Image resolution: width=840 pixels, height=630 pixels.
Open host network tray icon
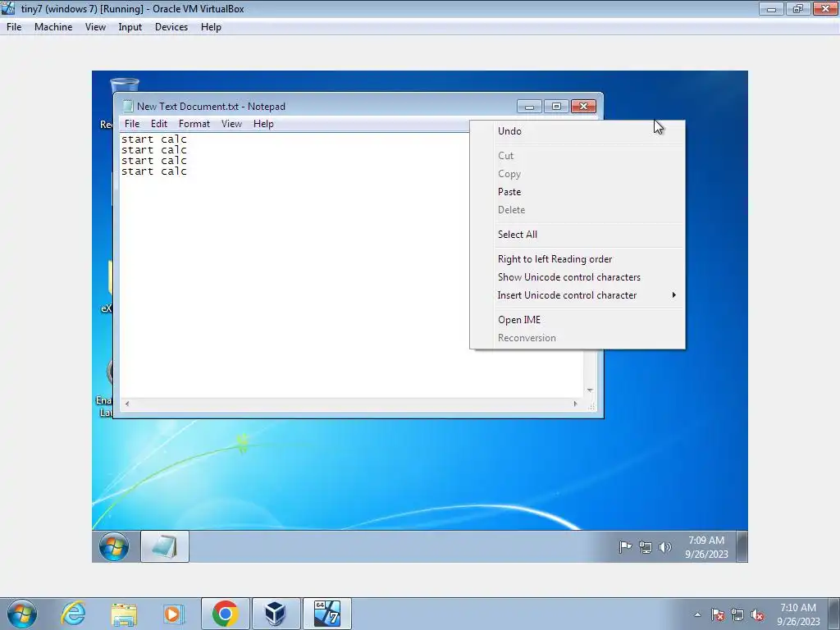(x=737, y=614)
